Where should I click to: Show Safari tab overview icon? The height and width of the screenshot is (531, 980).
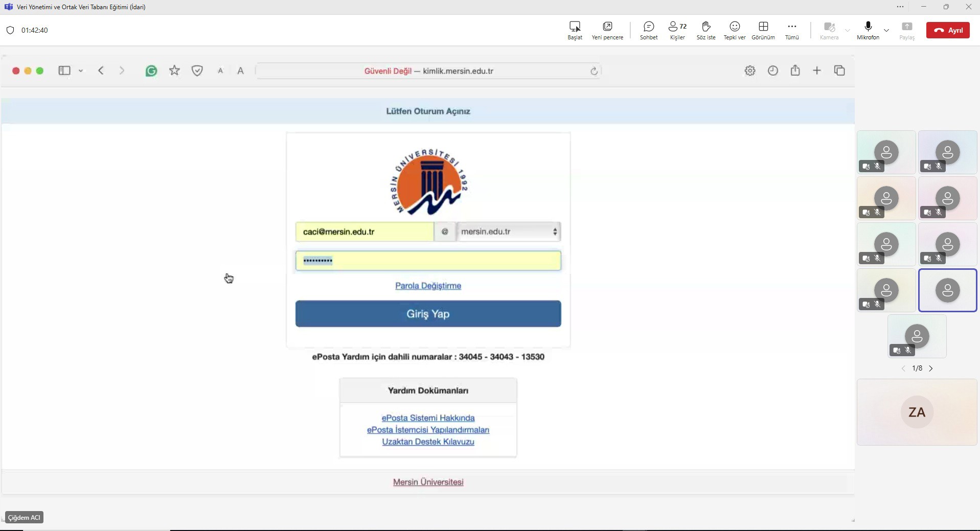click(839, 71)
